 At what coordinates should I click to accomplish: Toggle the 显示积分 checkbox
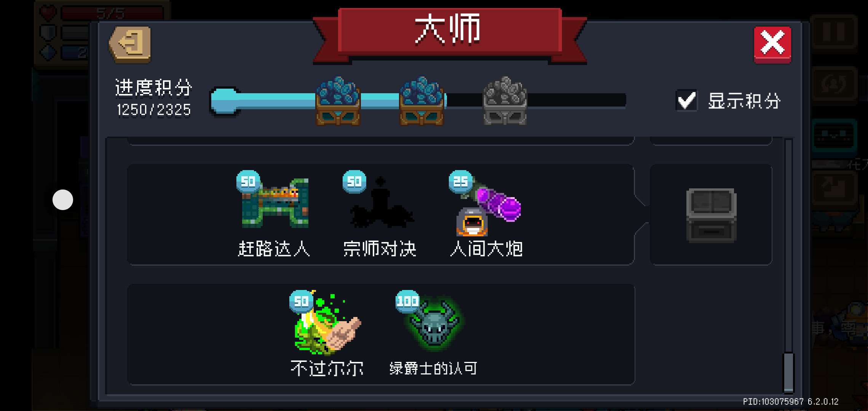click(x=686, y=100)
